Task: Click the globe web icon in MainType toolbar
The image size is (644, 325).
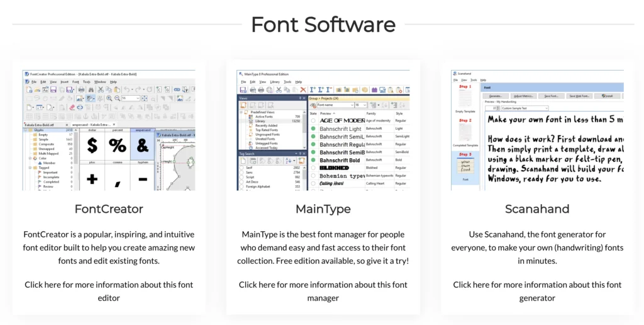Action: click(269, 89)
